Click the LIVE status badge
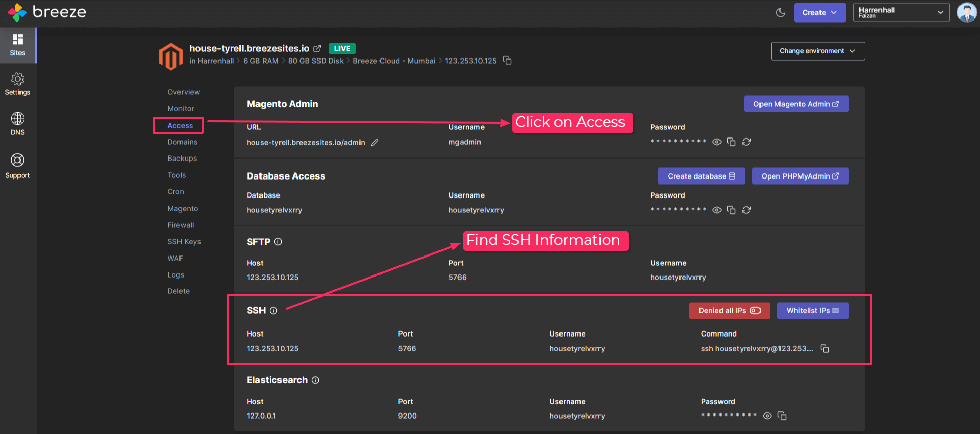The width and height of the screenshot is (980, 434). [x=342, y=49]
